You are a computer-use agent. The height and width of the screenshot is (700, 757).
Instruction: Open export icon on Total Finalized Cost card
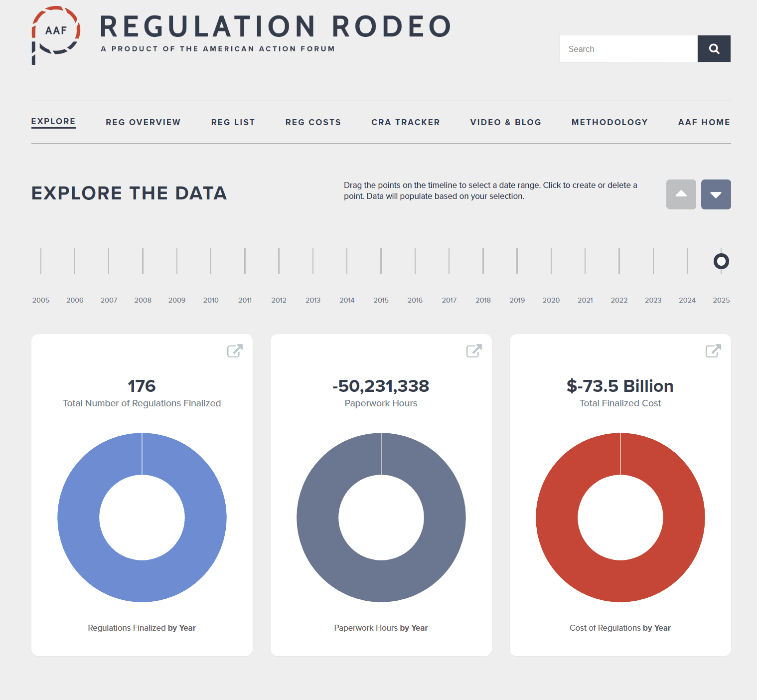[713, 351]
